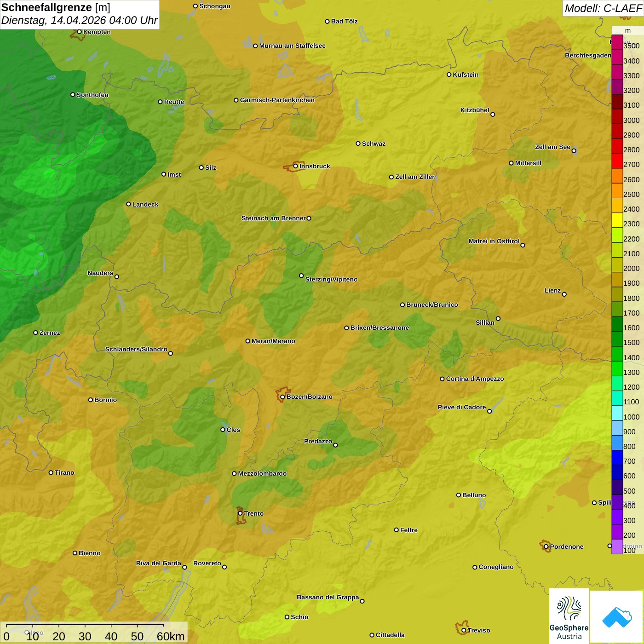Click the Rovereto label
Image resolution: width=644 pixels, height=644 pixels.
tap(207, 563)
